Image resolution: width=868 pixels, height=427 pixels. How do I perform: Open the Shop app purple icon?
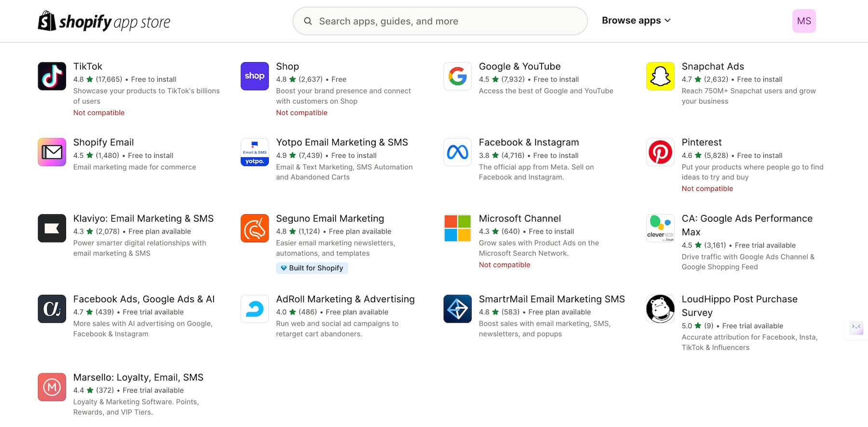pyautogui.click(x=255, y=76)
